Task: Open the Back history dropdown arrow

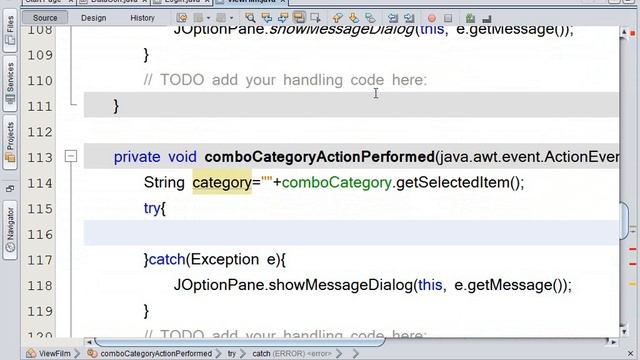Action: point(208,18)
